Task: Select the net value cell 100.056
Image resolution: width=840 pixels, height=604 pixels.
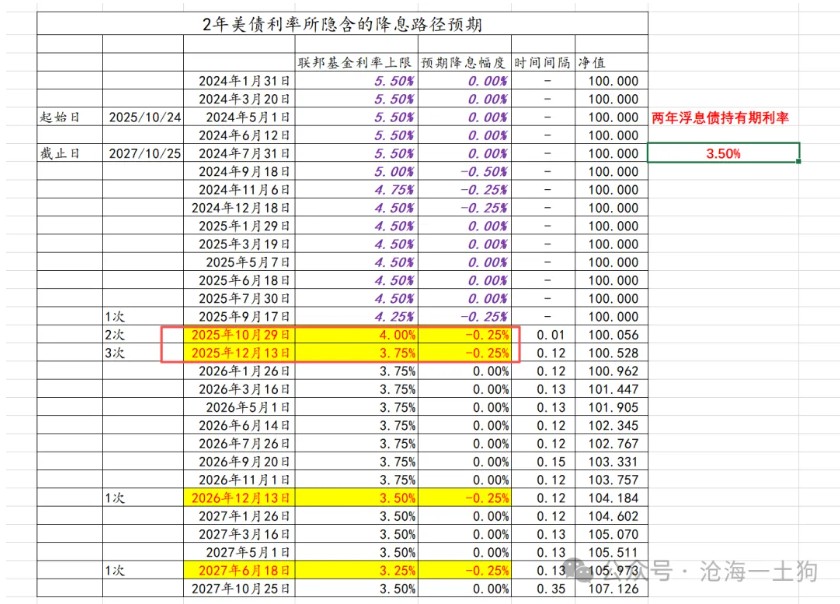Action: 611,335
